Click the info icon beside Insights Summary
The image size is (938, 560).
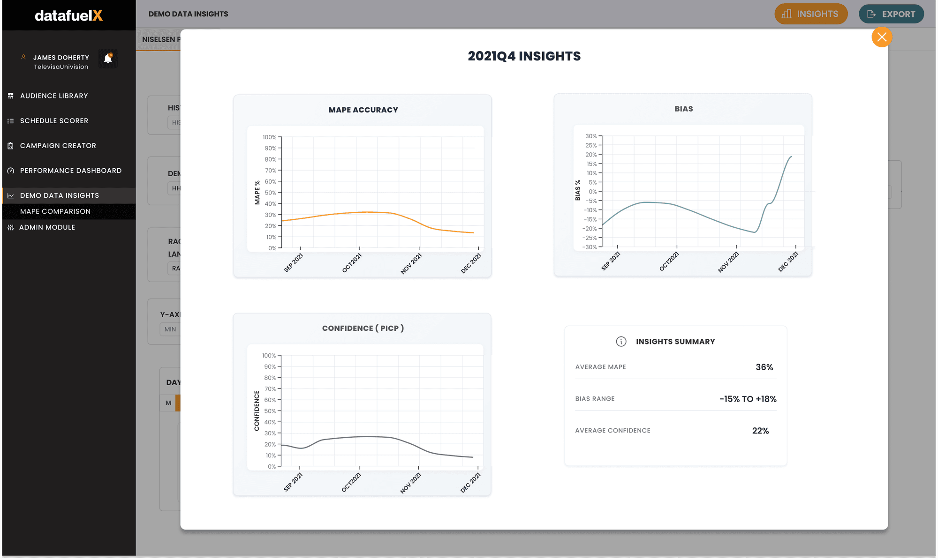click(x=621, y=342)
